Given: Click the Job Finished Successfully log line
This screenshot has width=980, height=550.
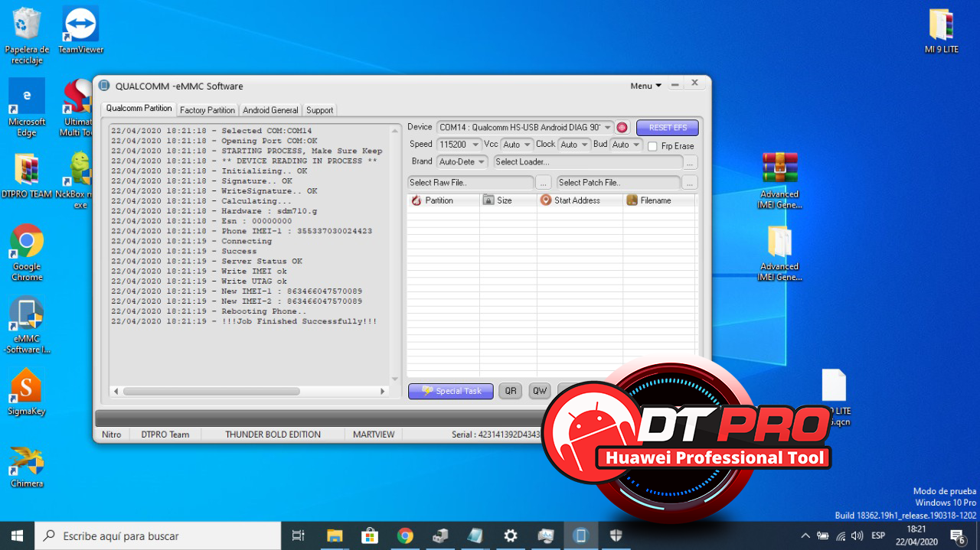Looking at the screenshot, I should (244, 321).
